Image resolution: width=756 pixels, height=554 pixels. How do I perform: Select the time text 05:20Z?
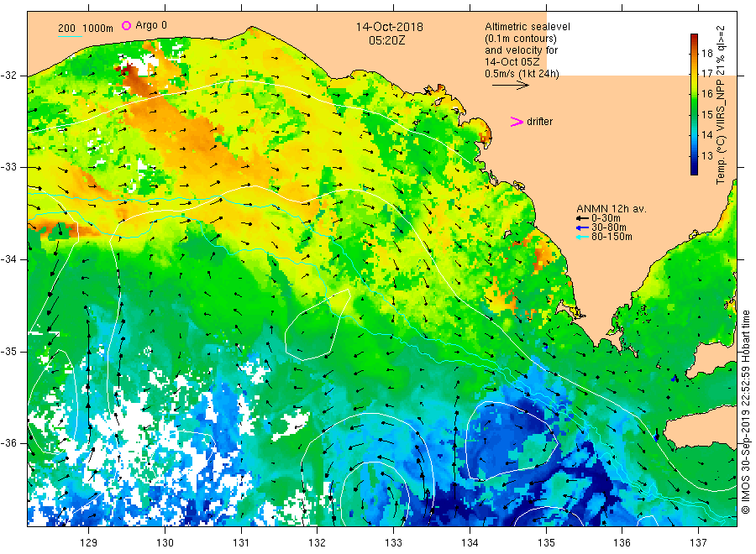click(x=386, y=40)
